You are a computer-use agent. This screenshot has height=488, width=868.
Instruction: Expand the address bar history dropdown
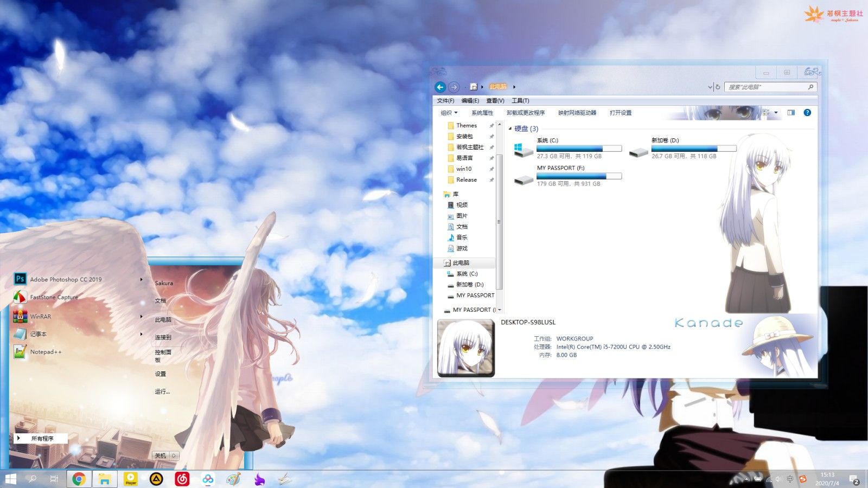coord(710,87)
